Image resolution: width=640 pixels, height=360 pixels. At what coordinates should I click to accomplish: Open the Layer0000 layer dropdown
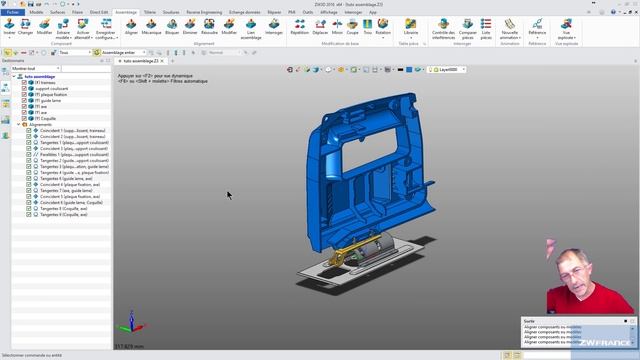click(447, 70)
